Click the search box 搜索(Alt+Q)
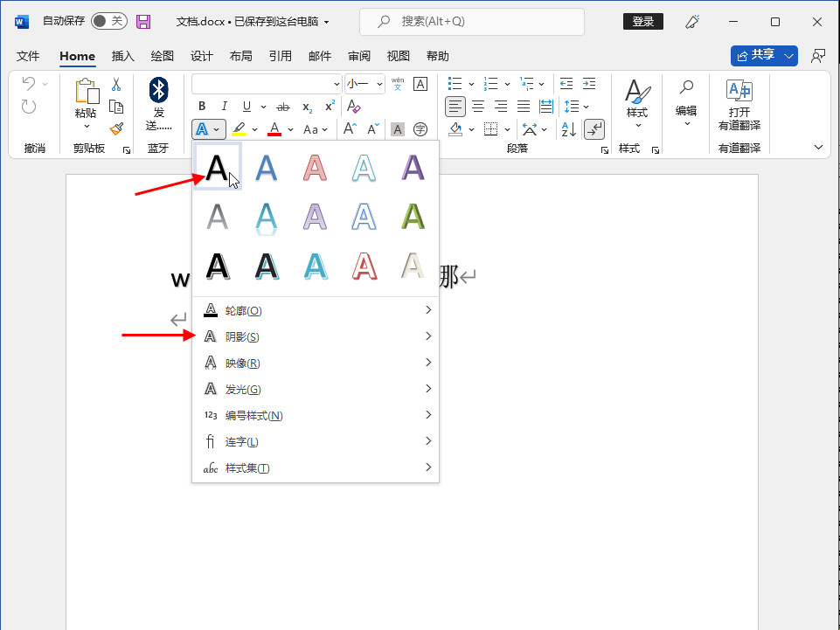 click(472, 22)
